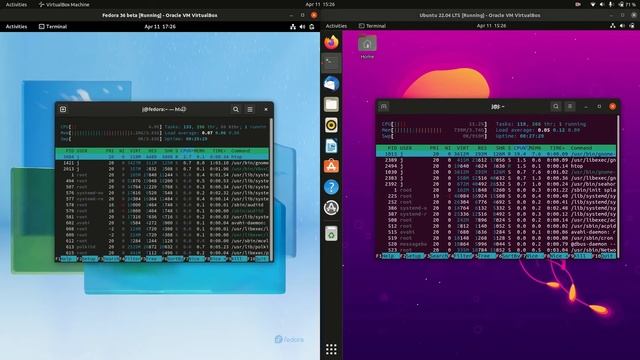The height and width of the screenshot is (360, 640).
Task: Click the host Wi-Fi icon in top bar
Action: 593,4
